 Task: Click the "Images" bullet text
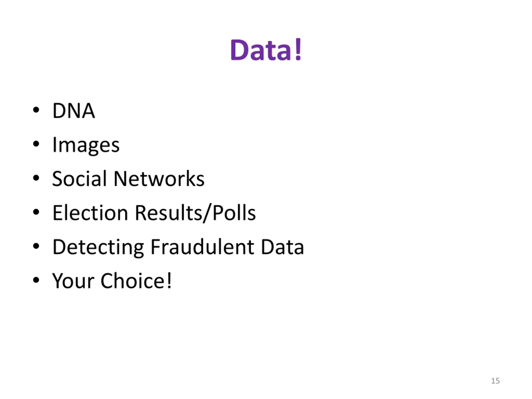tap(86, 145)
